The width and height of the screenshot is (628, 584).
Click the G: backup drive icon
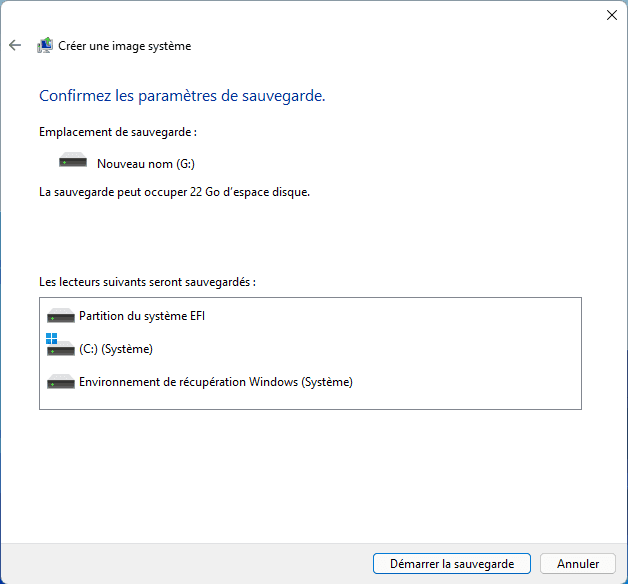pos(73,160)
